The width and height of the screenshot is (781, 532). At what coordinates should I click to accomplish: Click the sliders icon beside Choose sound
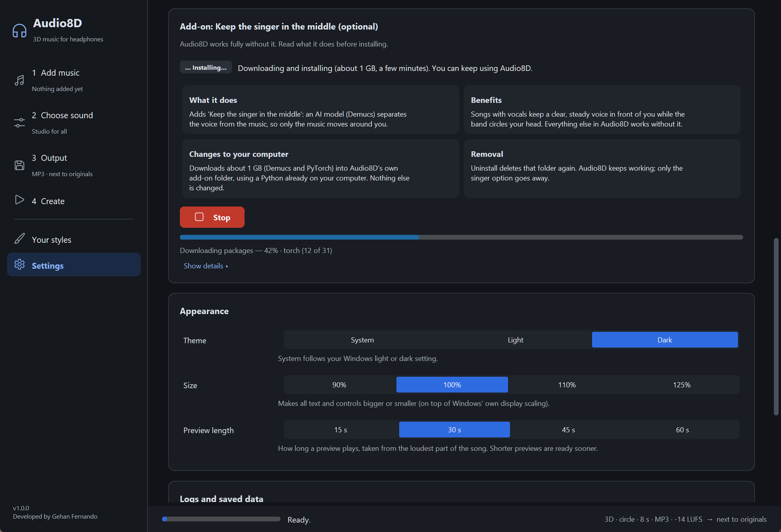pos(19,123)
